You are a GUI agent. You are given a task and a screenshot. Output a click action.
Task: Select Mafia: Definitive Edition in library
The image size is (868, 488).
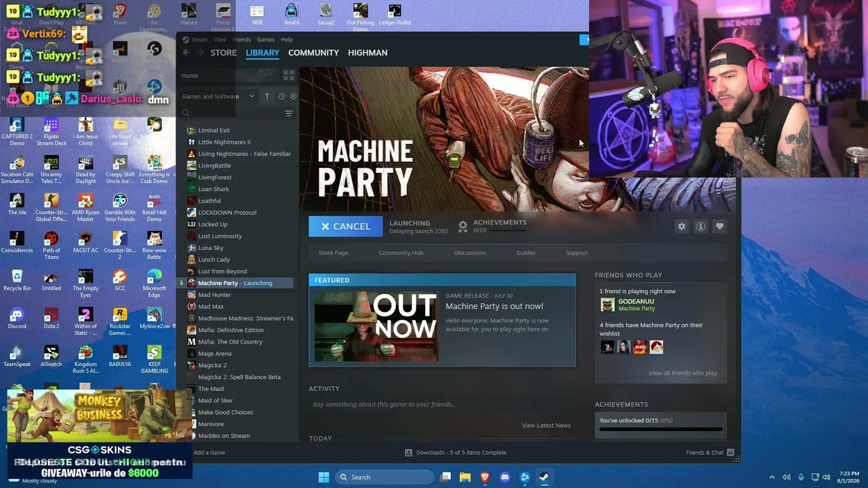(231, 330)
